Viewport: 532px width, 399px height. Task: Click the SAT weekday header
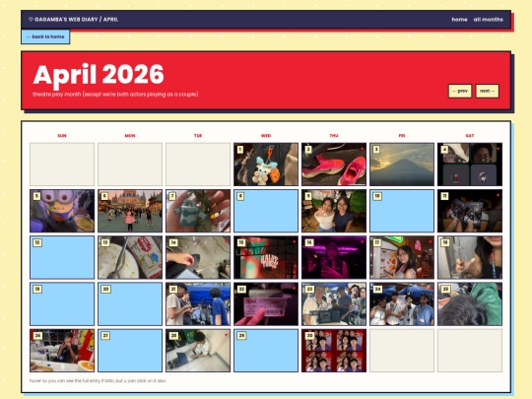(x=470, y=136)
